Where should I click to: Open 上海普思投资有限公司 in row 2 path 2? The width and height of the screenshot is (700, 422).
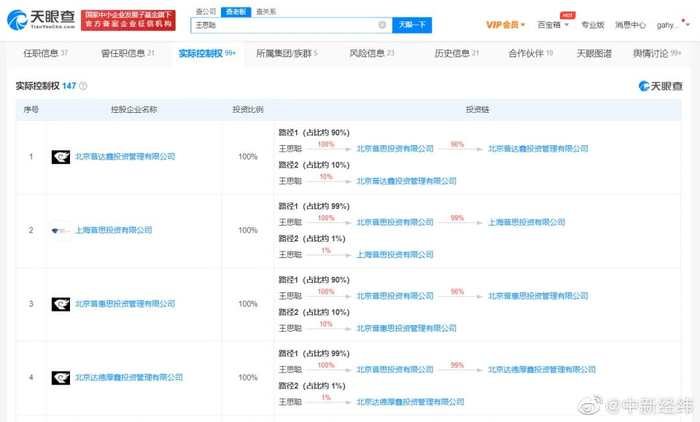coord(395,255)
